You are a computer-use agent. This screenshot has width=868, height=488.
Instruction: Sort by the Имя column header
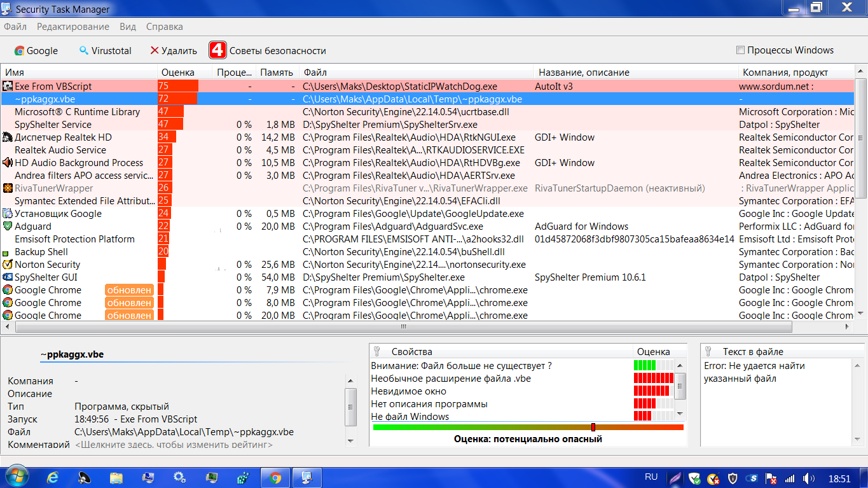(79, 72)
